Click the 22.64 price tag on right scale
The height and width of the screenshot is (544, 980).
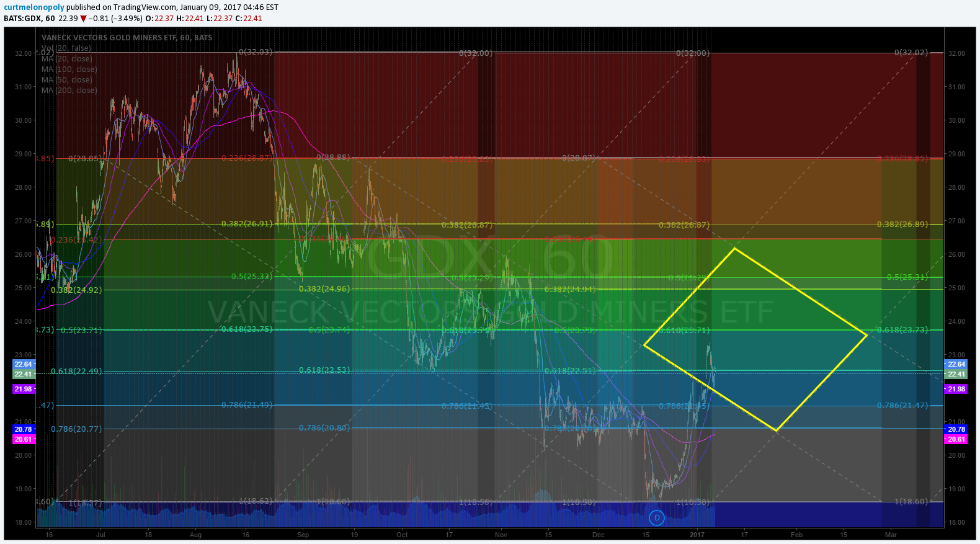click(956, 364)
